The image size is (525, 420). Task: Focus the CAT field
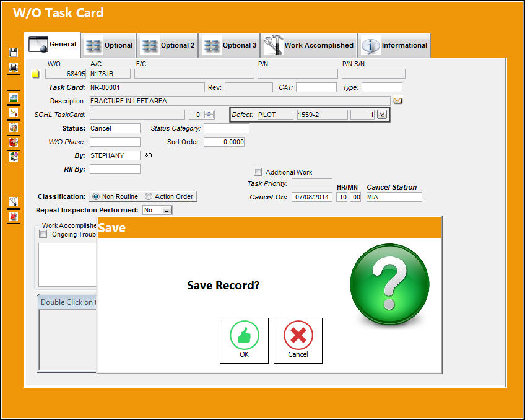316,87
